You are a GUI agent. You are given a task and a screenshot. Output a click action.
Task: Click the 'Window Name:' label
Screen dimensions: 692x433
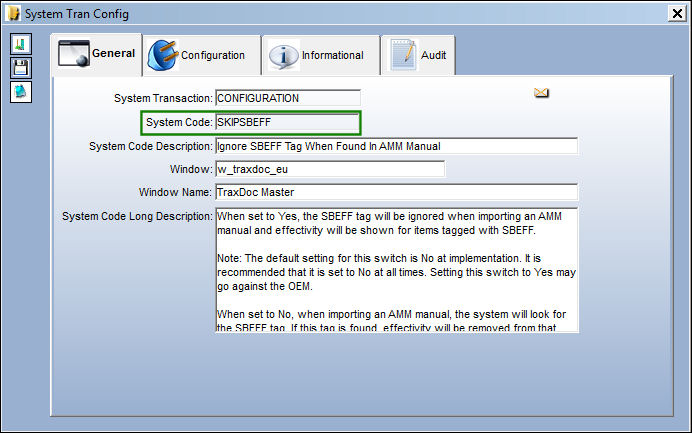coord(175,192)
